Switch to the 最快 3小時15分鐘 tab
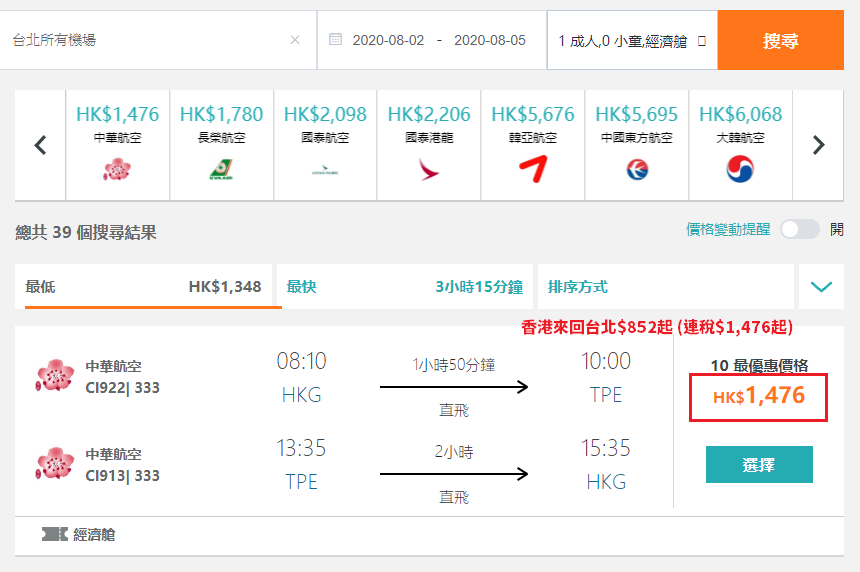Screen dimensions: 860x572 click(405, 286)
